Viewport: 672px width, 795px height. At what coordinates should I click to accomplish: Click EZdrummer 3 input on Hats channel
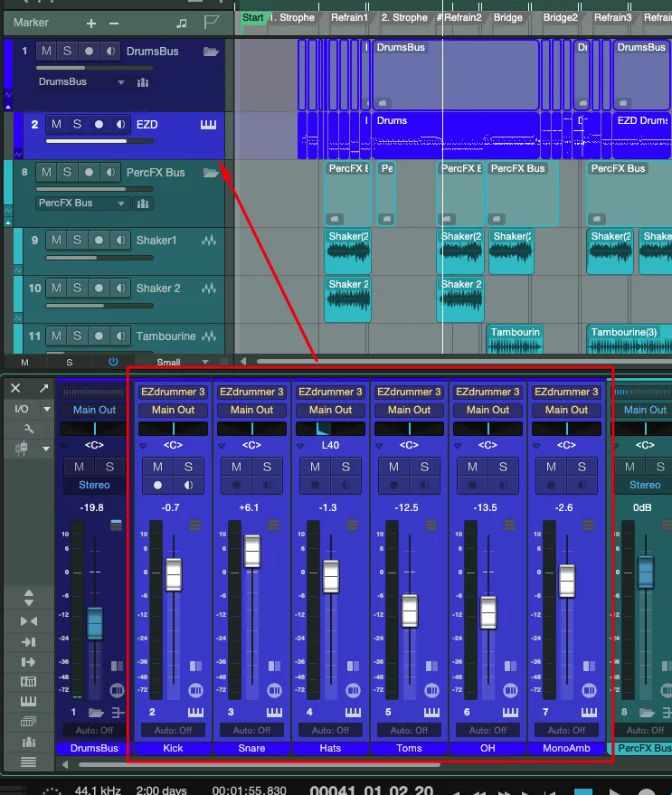tap(330, 392)
